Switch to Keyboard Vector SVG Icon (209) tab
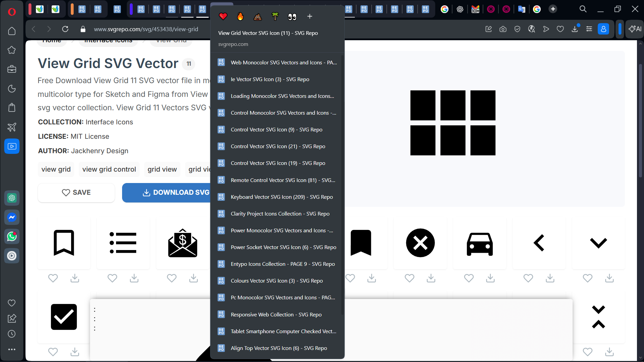The image size is (644, 362). 281,197
